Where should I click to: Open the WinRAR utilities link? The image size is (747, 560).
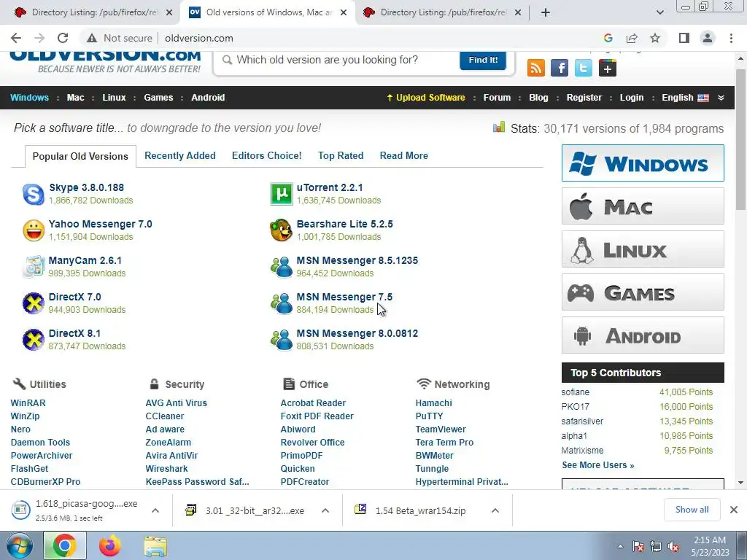tap(28, 402)
